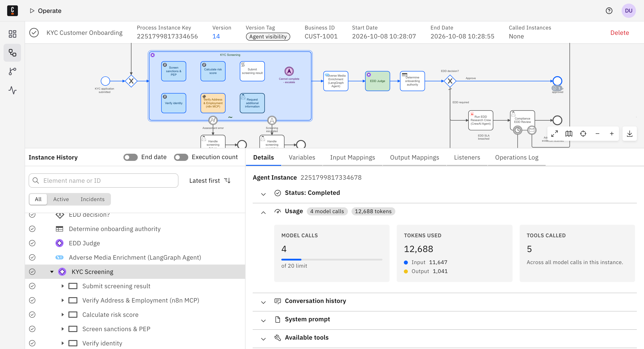Open the activity pulse sidebar icon
The height and width of the screenshot is (349, 644).
(13, 90)
